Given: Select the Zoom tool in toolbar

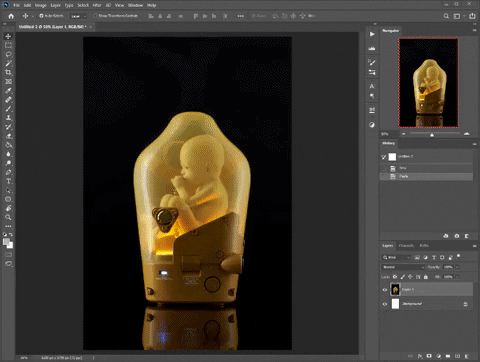Looking at the screenshot, I should click(x=8, y=217).
